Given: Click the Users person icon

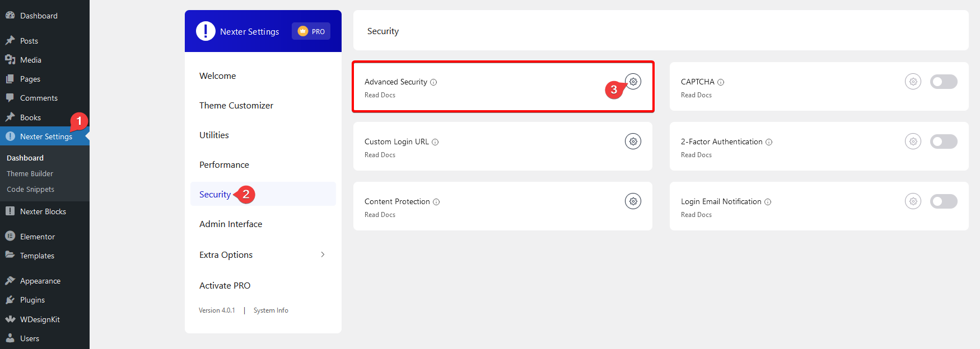Looking at the screenshot, I should tap(10, 338).
